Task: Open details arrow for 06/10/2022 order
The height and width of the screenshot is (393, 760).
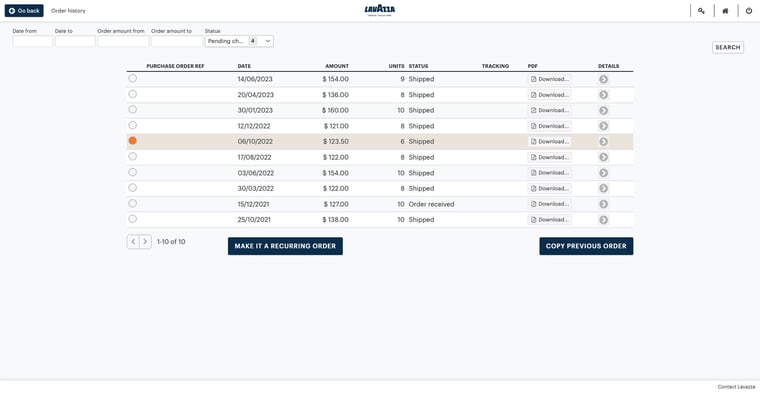Action: (603, 141)
